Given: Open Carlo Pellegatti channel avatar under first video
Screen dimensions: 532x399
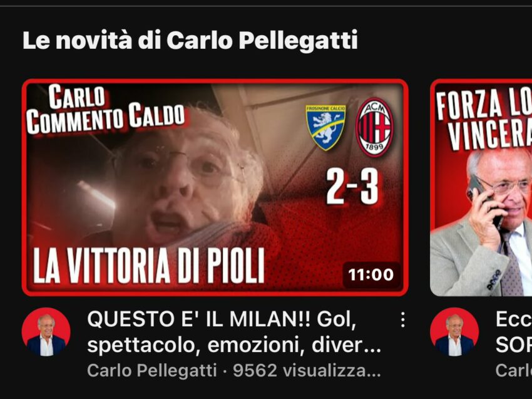Looking at the screenshot, I should point(46,332).
